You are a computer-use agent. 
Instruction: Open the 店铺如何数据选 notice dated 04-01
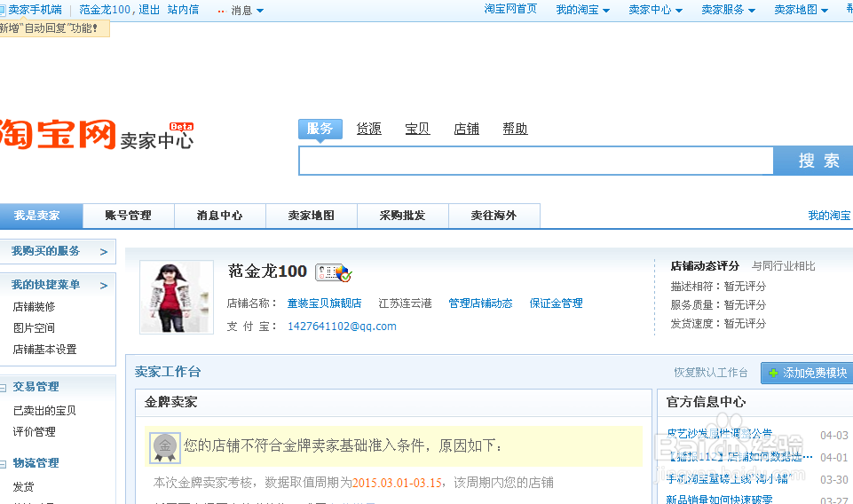click(740, 457)
